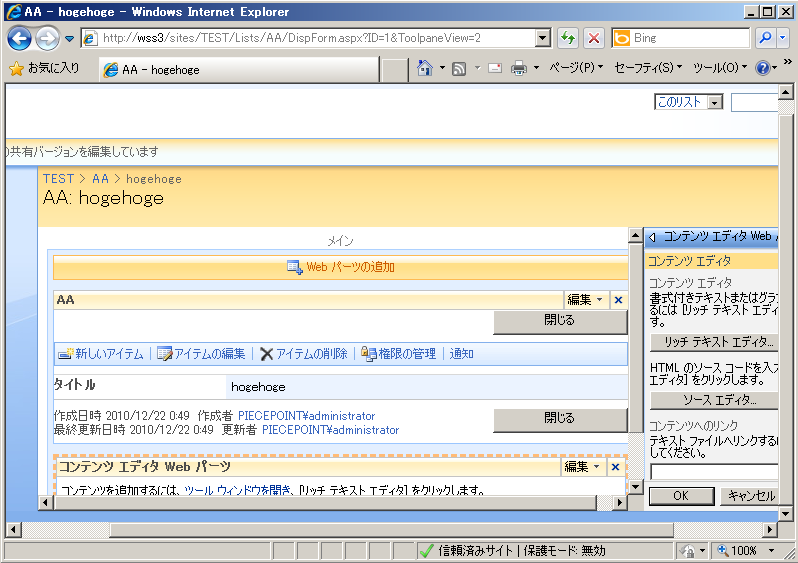Click 新しいアイテム toolbar link
The height and width of the screenshot is (563, 798).
coord(109,354)
